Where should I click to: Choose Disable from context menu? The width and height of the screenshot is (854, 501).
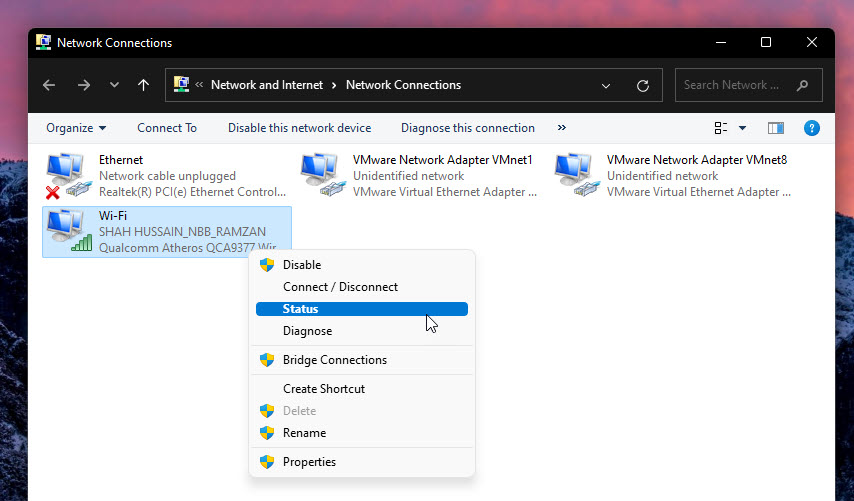tap(362, 265)
